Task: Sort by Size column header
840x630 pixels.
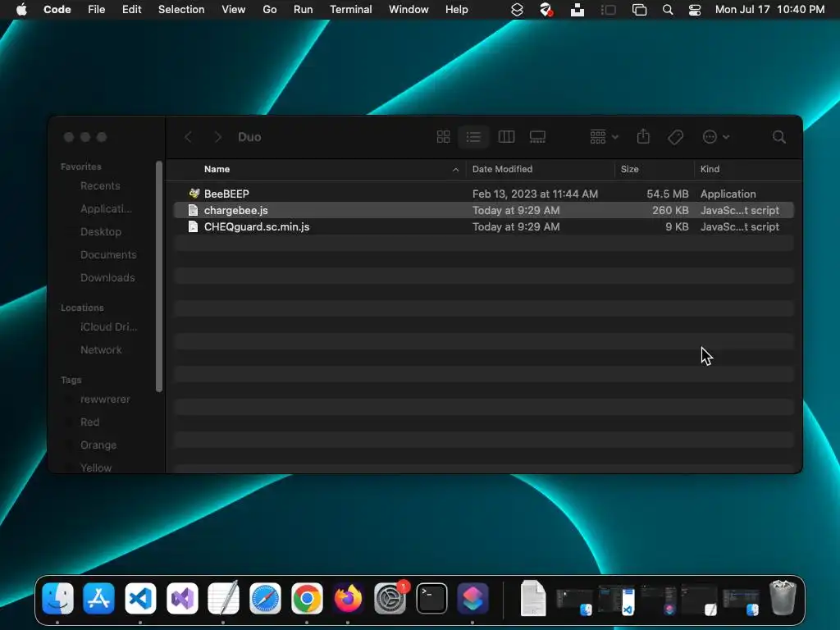Action: [629, 169]
